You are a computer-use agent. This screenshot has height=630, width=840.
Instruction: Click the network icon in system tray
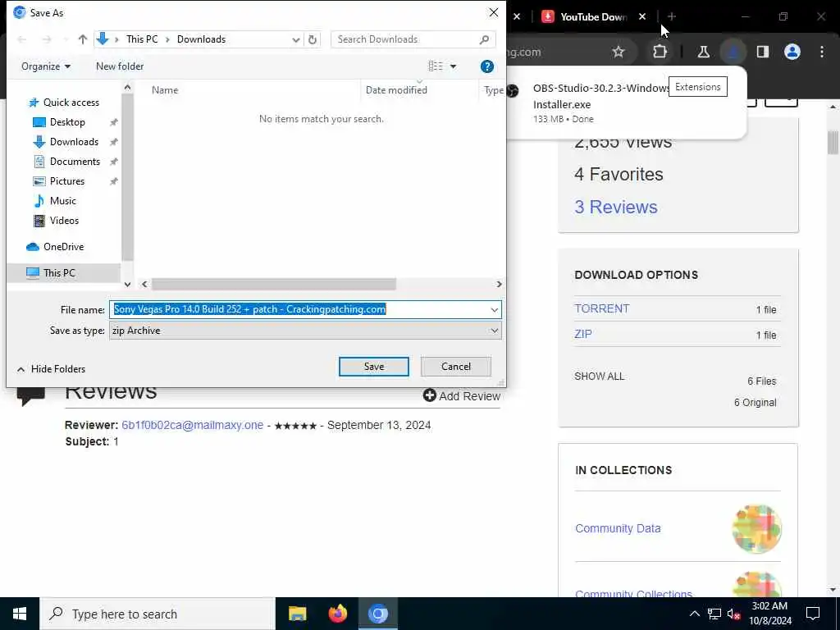click(x=714, y=614)
